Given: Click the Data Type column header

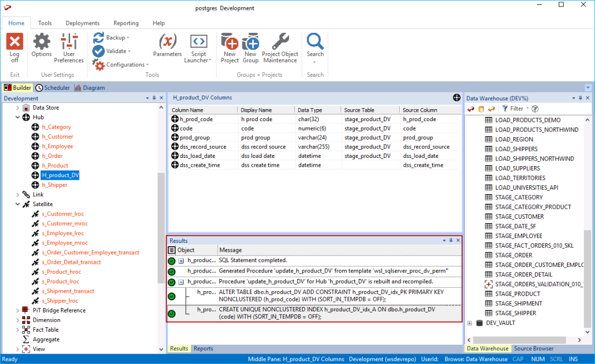Looking at the screenshot, I should [x=310, y=110].
